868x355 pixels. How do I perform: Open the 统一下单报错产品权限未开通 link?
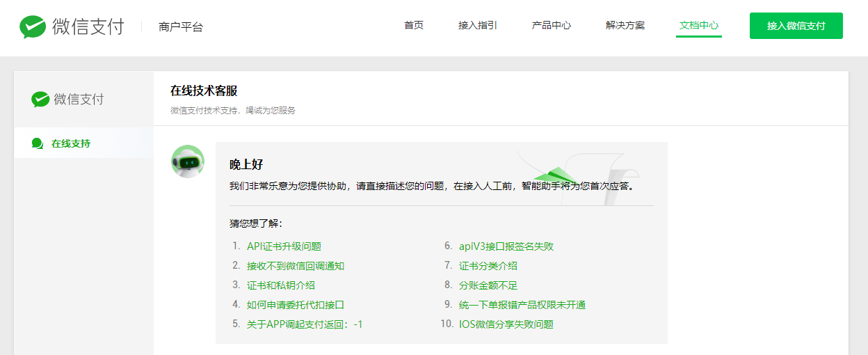point(522,305)
